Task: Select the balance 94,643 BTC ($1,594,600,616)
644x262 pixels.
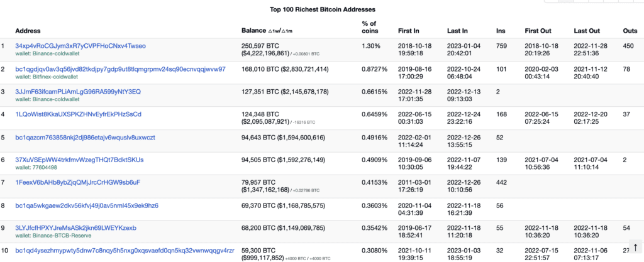Action: coord(283,138)
